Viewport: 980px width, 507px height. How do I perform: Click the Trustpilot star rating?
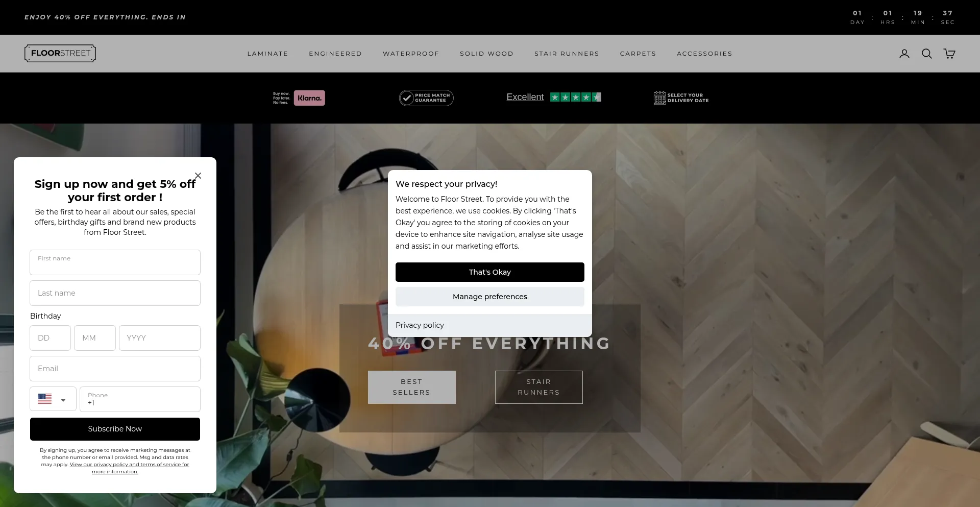coord(575,97)
